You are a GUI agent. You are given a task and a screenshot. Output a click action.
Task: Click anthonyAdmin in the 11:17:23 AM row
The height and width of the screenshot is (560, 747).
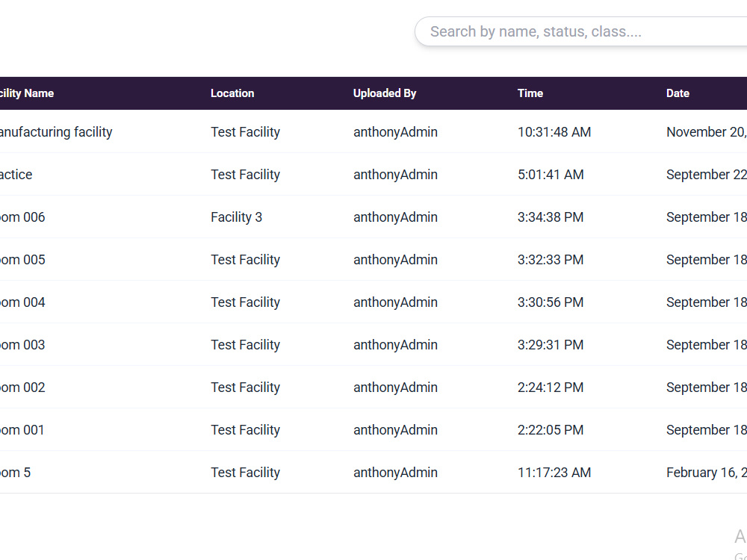pos(395,473)
